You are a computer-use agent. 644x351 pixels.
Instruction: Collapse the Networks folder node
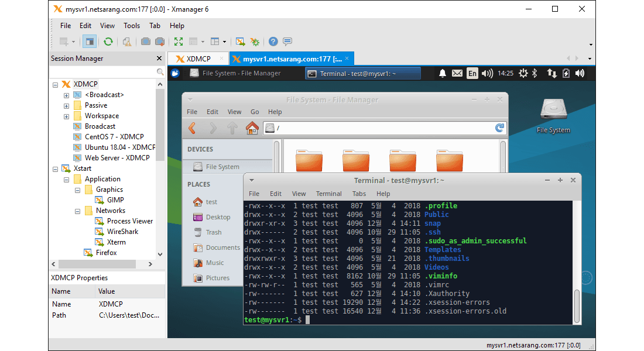coord(78,211)
